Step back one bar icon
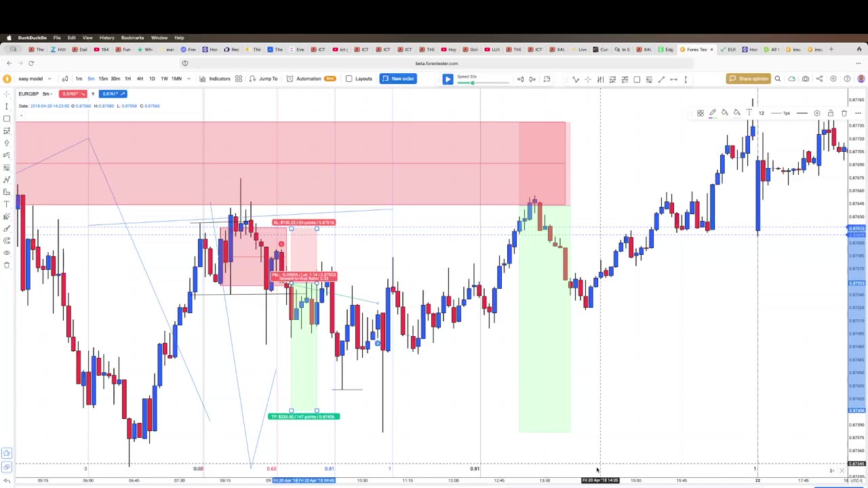This screenshot has height=488, width=868. 520,79
